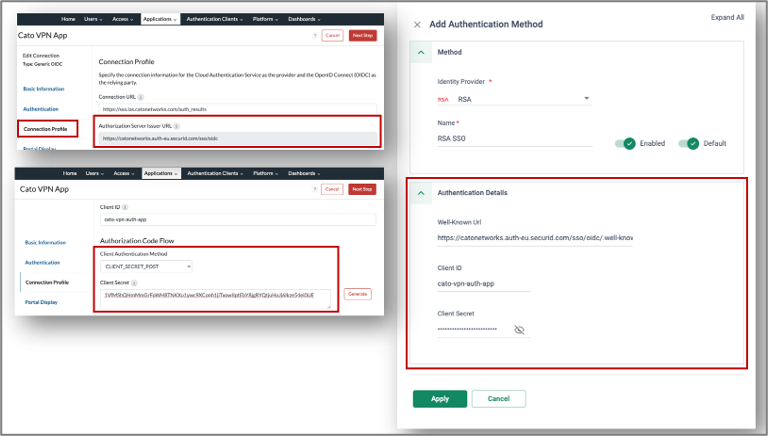Select Connection Profile in the bottom window's sidebar
Image resolution: width=768 pixels, height=436 pixels.
click(x=47, y=283)
